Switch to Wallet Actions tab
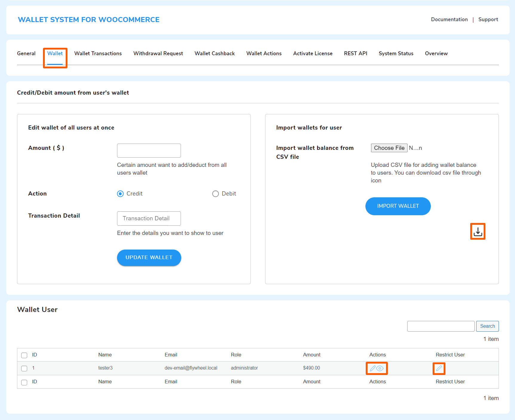515x420 pixels. (264, 53)
